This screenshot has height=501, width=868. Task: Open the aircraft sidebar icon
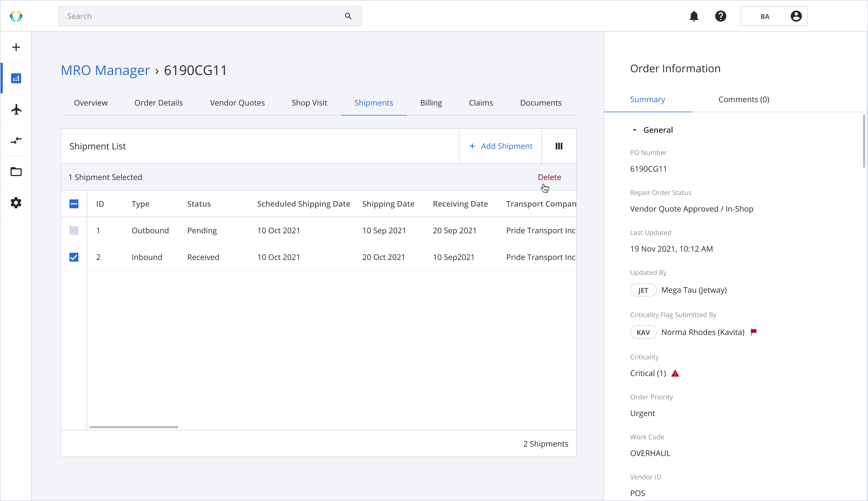16,109
